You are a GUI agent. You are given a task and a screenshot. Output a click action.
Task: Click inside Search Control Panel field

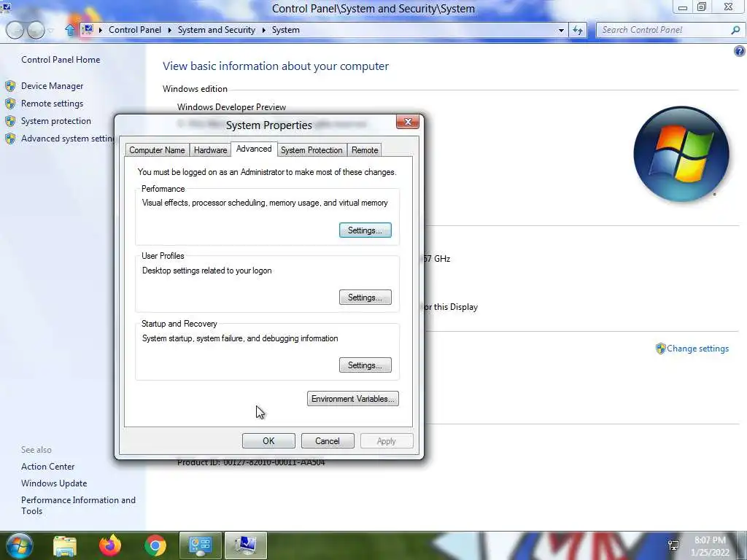click(662, 30)
